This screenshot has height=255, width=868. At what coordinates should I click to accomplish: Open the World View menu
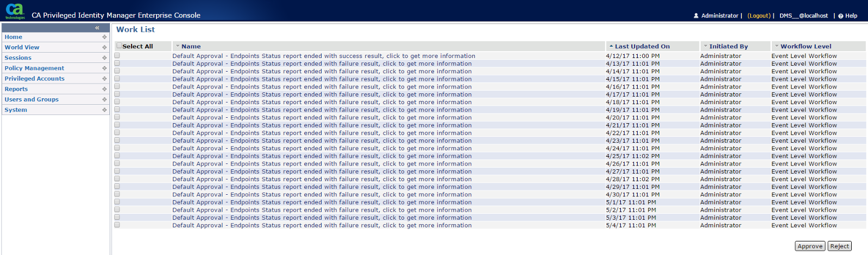tap(22, 47)
